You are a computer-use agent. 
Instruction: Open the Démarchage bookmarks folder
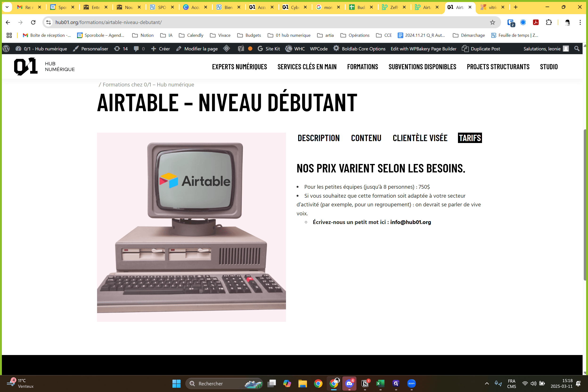point(469,35)
